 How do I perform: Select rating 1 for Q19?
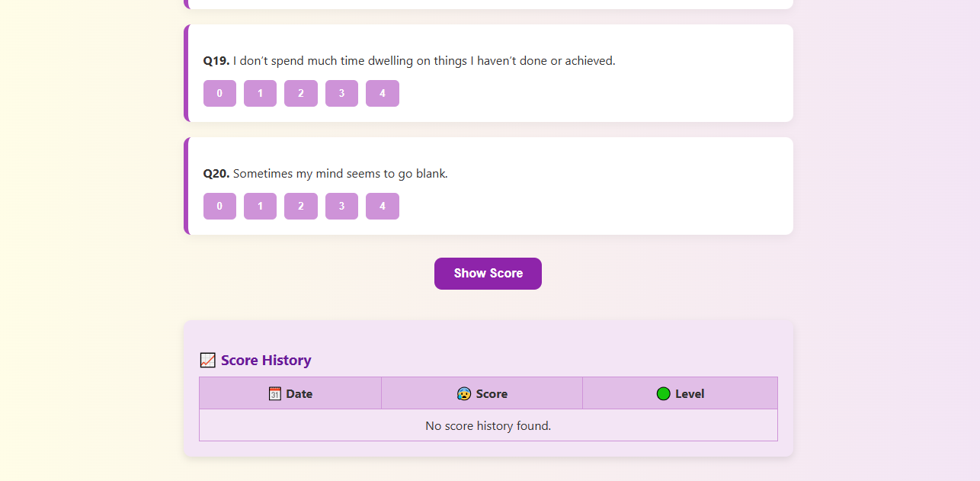click(260, 94)
